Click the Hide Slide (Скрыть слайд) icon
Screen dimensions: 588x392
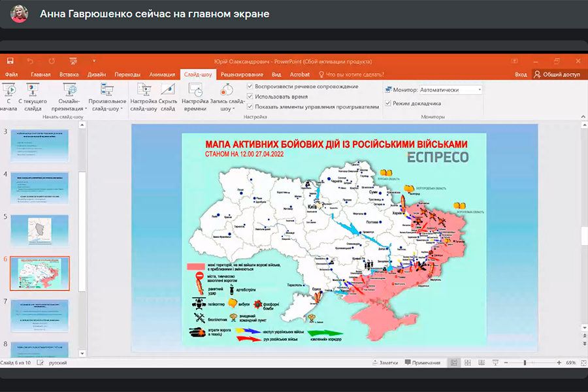point(168,95)
